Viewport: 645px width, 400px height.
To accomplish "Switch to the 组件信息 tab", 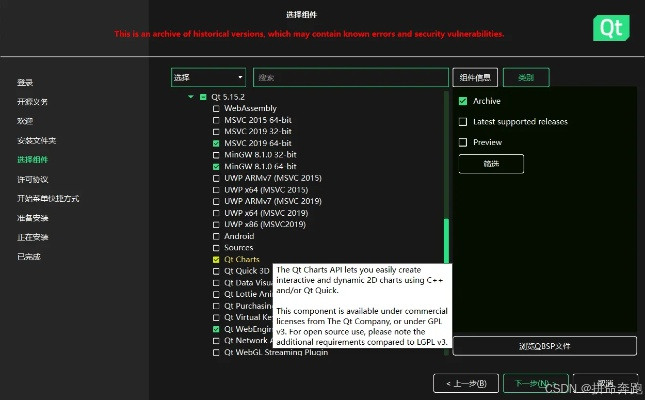I will coord(475,77).
